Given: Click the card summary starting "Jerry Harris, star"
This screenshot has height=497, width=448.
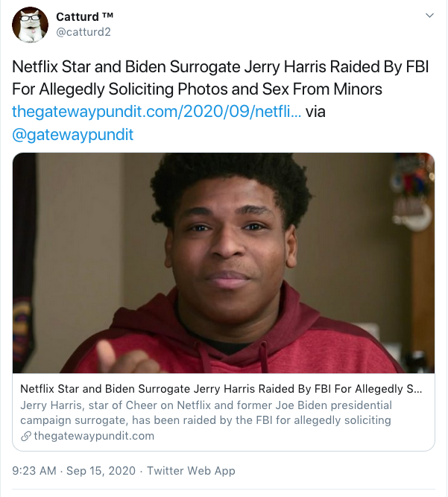Looking at the screenshot, I should click(206, 405).
